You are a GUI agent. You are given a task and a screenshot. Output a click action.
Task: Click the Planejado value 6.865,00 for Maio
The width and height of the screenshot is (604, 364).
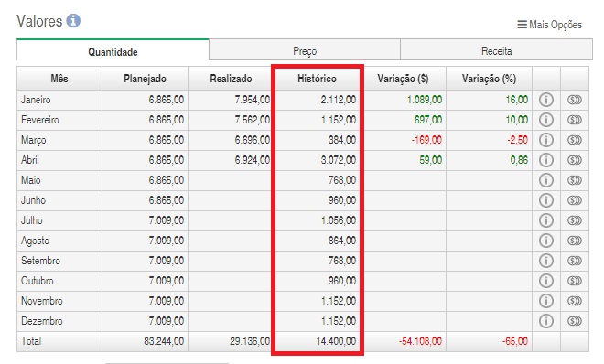coord(166,180)
